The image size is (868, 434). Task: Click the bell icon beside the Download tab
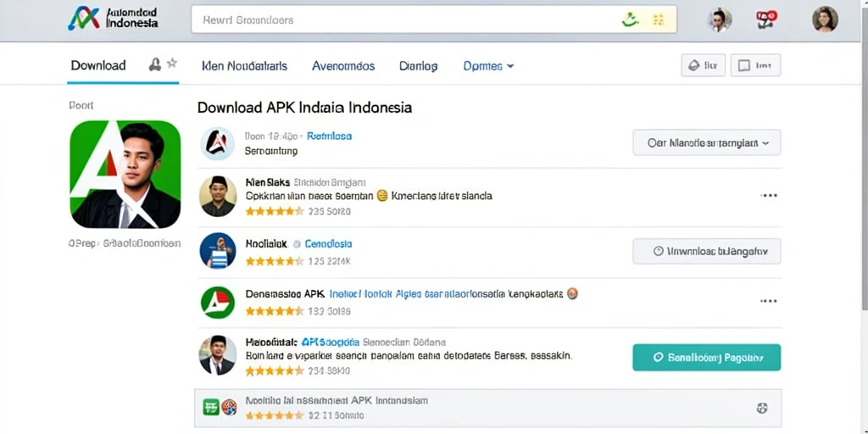(x=155, y=64)
